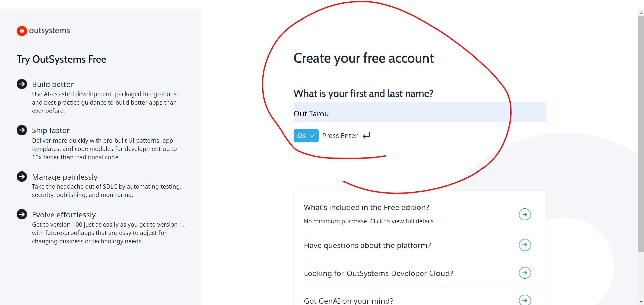
Task: Open OutSystems Developer Cloud arrow icon
Action: pos(525,273)
